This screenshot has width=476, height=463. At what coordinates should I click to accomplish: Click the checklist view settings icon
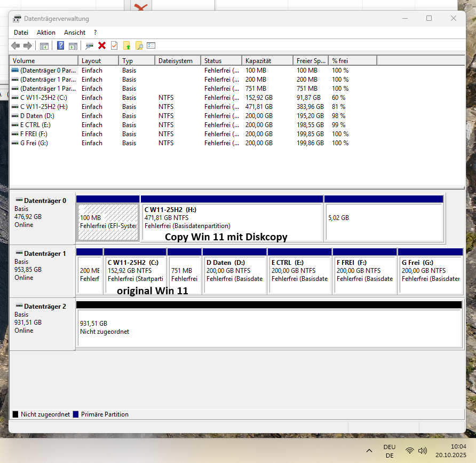click(x=151, y=45)
